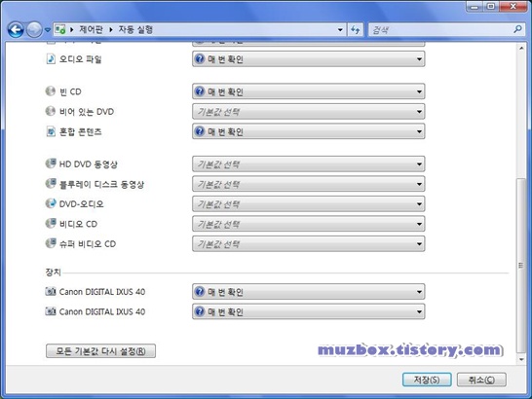Click 자동 실행 in the address breadcrumb
This screenshot has width=532, height=399.
135,29
